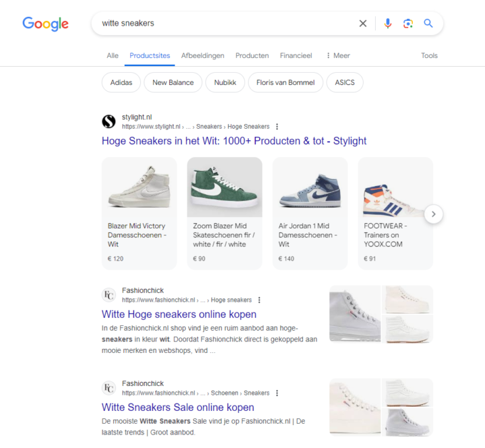The height and width of the screenshot is (448, 485).
Task: Click the €140 price under Air Jordan 1
Action: click(x=286, y=259)
